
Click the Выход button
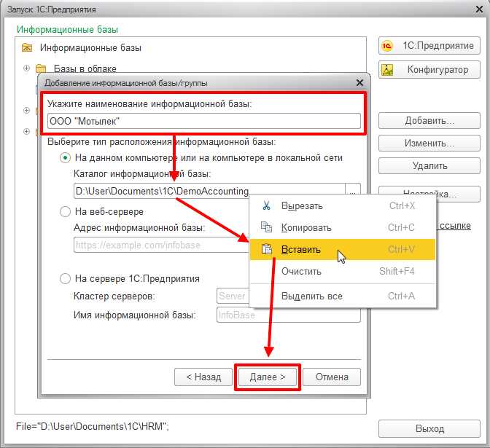point(429,428)
